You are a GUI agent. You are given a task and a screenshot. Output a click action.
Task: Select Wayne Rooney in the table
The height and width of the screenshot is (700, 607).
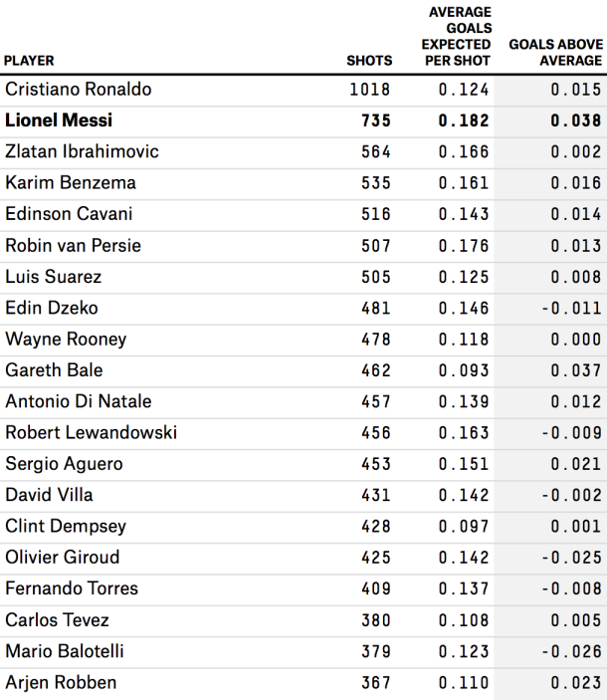(x=66, y=340)
